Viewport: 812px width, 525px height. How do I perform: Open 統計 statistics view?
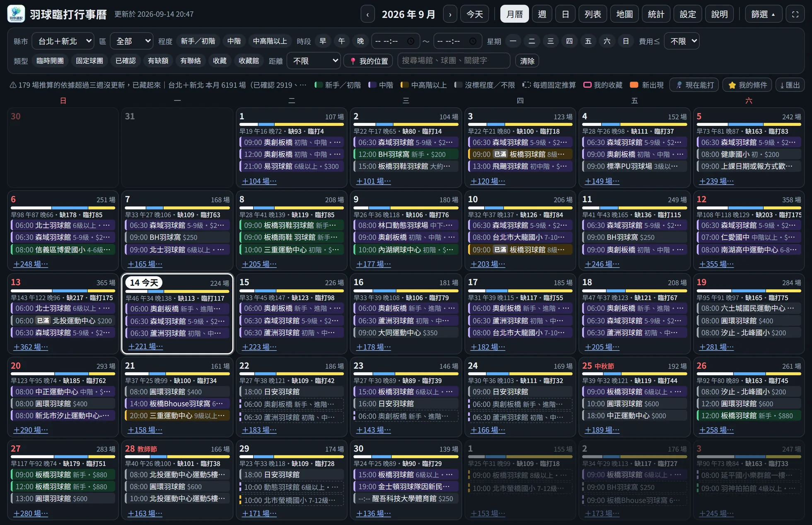click(656, 14)
